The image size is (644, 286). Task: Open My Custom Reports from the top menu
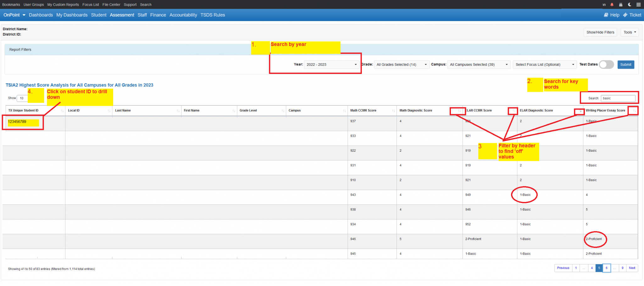(x=63, y=4)
